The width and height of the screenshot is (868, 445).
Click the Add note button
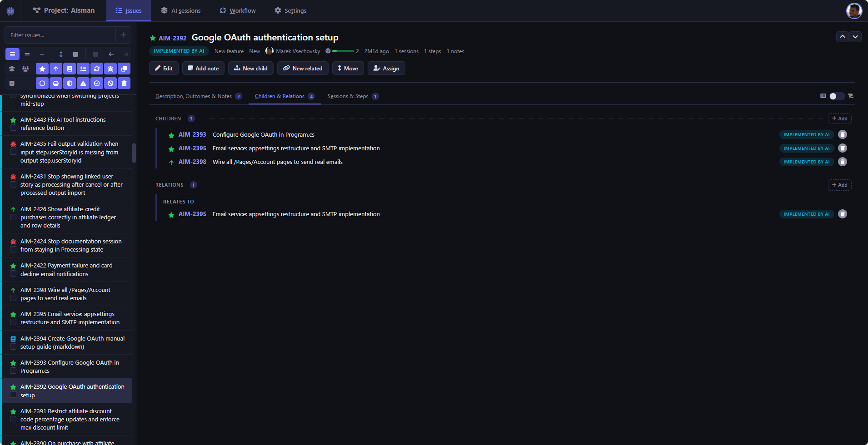(x=203, y=68)
